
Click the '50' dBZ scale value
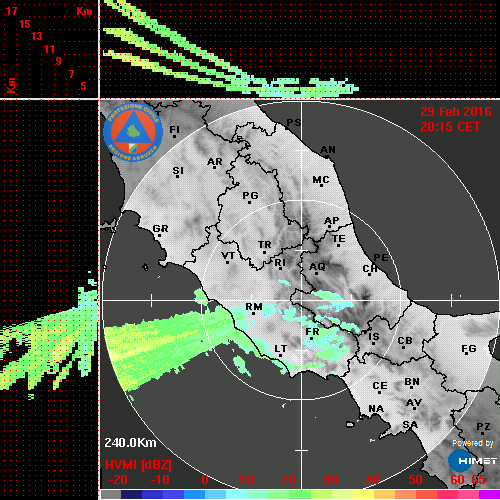coord(415,480)
